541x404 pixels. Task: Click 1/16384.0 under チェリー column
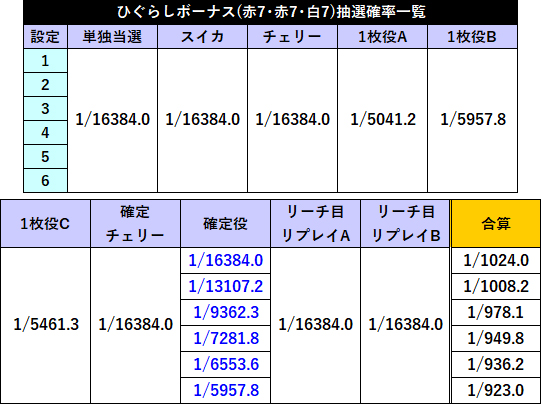coord(293,120)
